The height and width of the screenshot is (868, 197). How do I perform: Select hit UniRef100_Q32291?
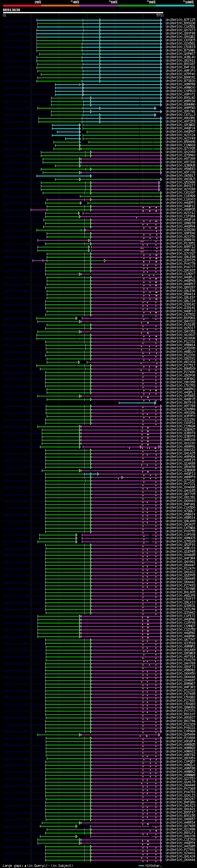pos(180,420)
